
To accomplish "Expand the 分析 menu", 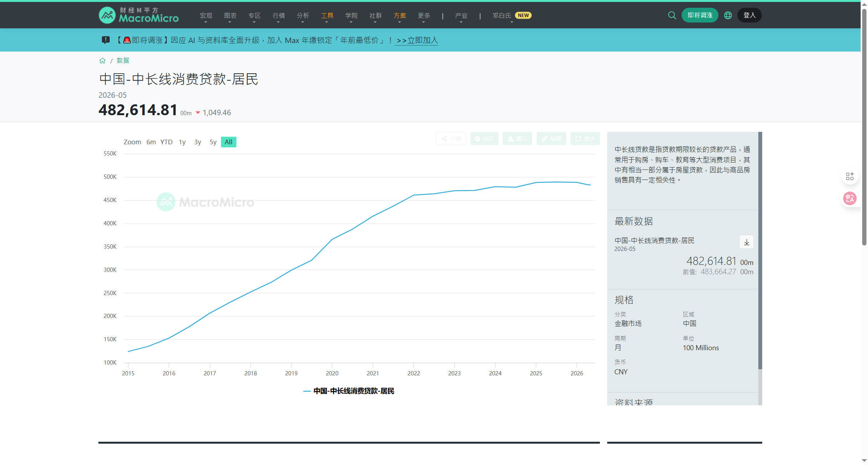I will point(303,16).
